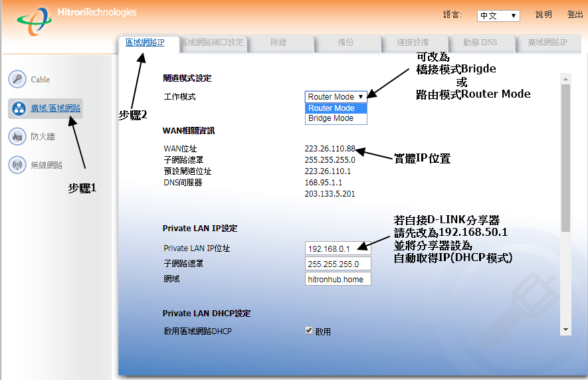Open the 廣域/區域網路 sidebar link

tap(56, 108)
